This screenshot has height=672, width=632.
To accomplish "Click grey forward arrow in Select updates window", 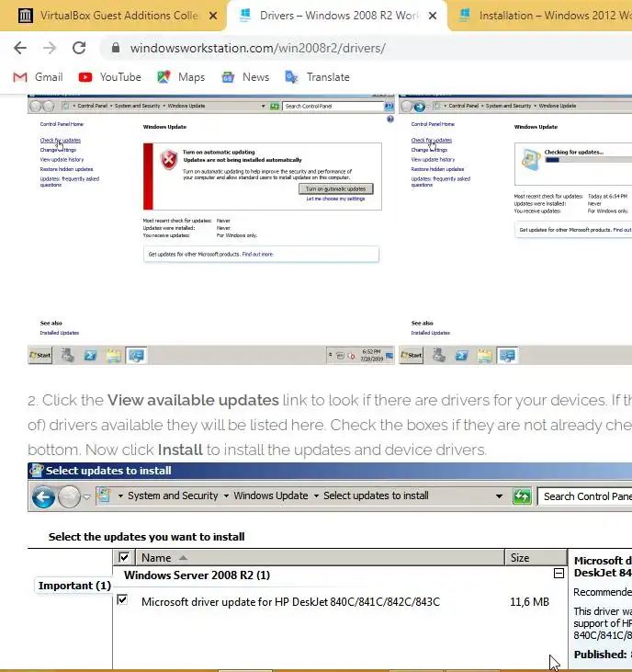I will 69,497.
